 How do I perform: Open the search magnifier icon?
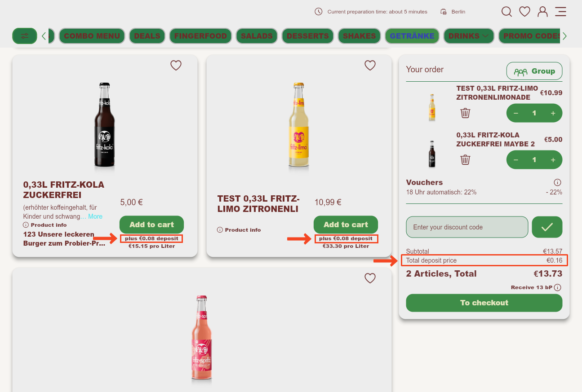(506, 12)
